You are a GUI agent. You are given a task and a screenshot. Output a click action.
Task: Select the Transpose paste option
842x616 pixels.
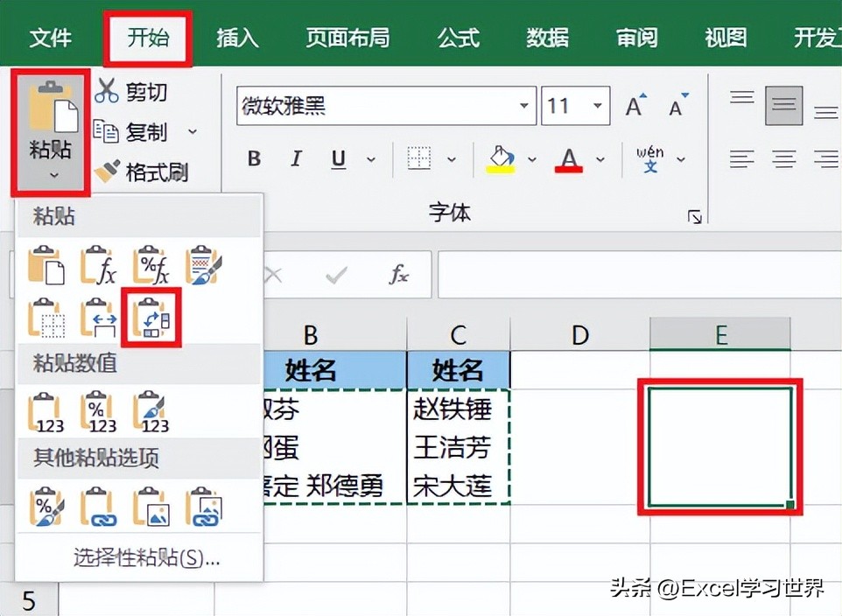click(152, 319)
